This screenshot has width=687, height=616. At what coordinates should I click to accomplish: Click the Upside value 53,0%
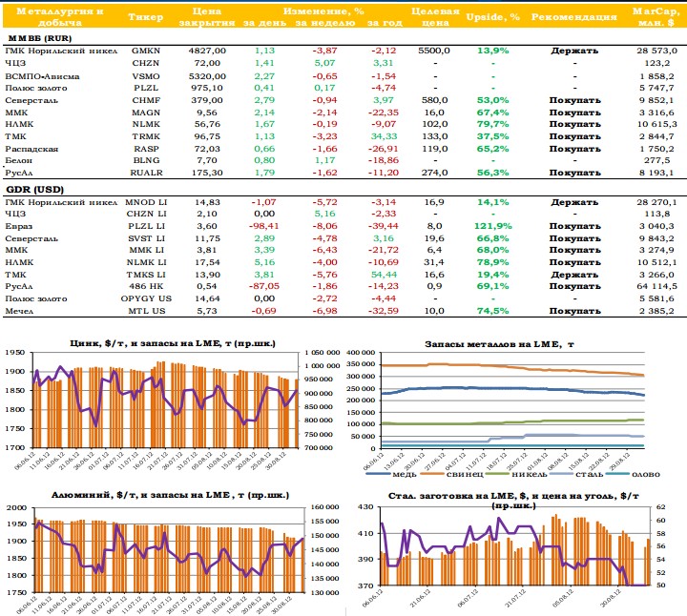[x=493, y=100]
